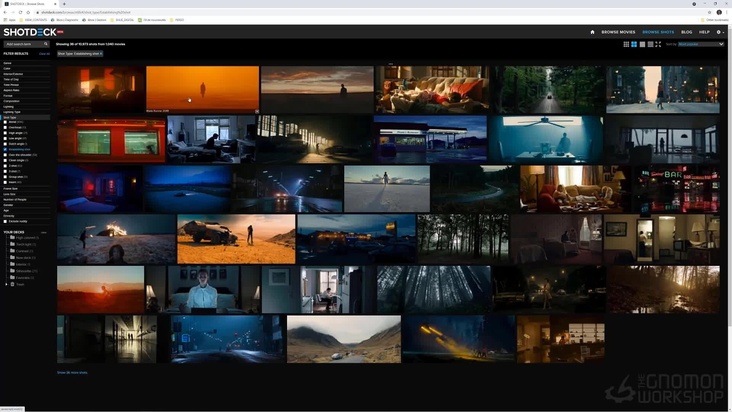This screenshot has height=412, width=732.
Task: Bookmark this page with star icon
Action: pos(710,13)
